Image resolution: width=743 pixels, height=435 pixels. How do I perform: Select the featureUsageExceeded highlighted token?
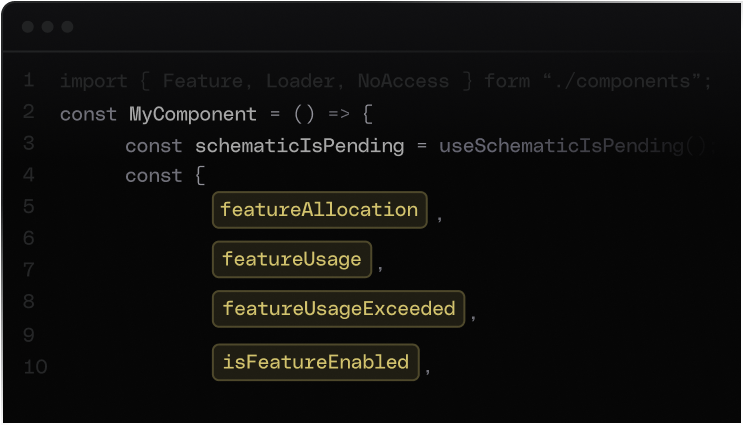(338, 308)
